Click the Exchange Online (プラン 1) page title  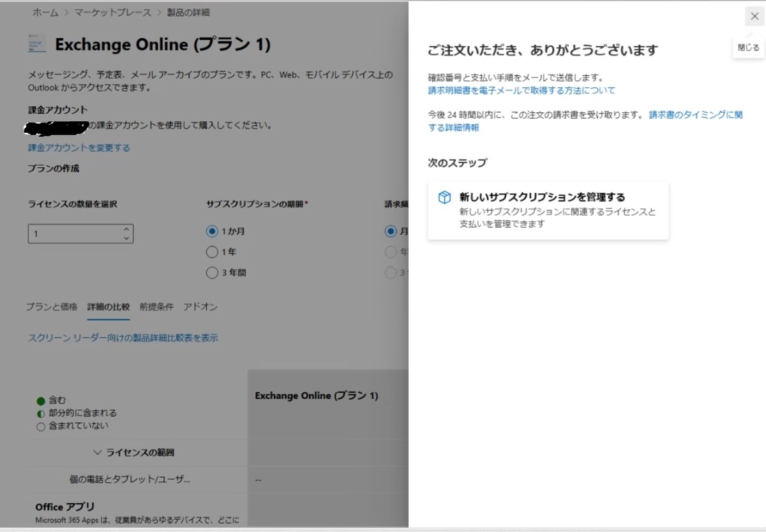(163, 45)
